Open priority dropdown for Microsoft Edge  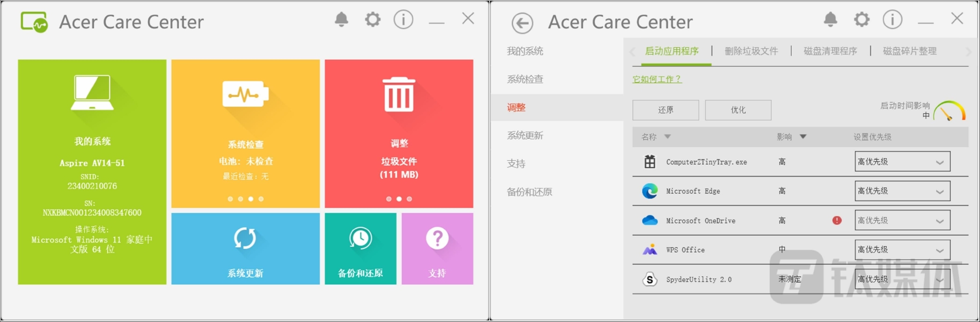[902, 191]
